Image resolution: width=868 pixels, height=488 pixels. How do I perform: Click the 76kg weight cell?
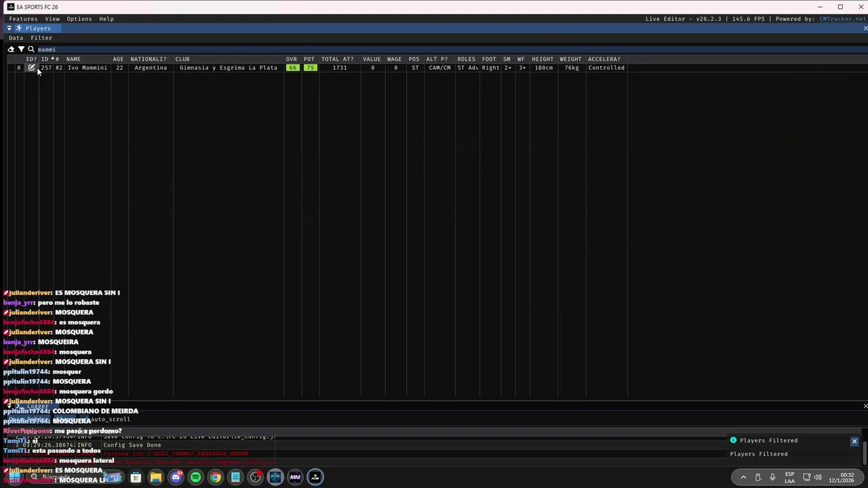572,68
